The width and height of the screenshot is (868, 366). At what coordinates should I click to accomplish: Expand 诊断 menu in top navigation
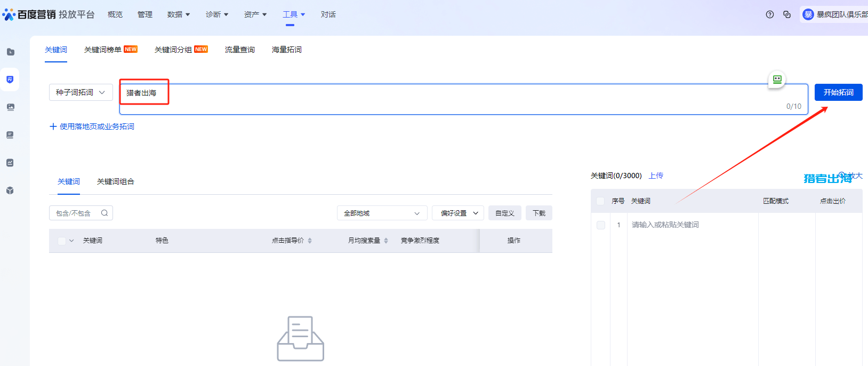[x=217, y=14]
